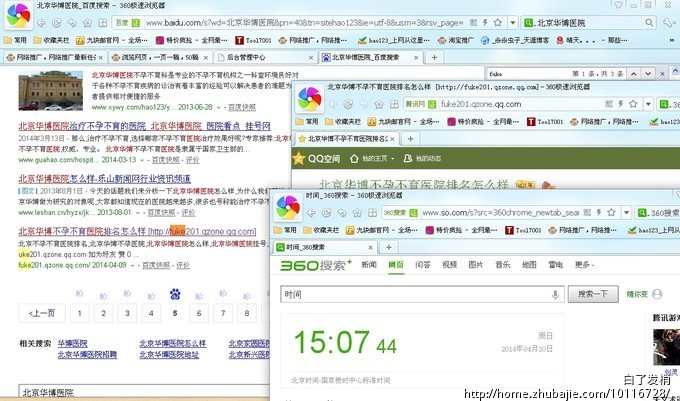
Task: Open the tools icon at far right of Baidu toolbar
Action: 669,23
